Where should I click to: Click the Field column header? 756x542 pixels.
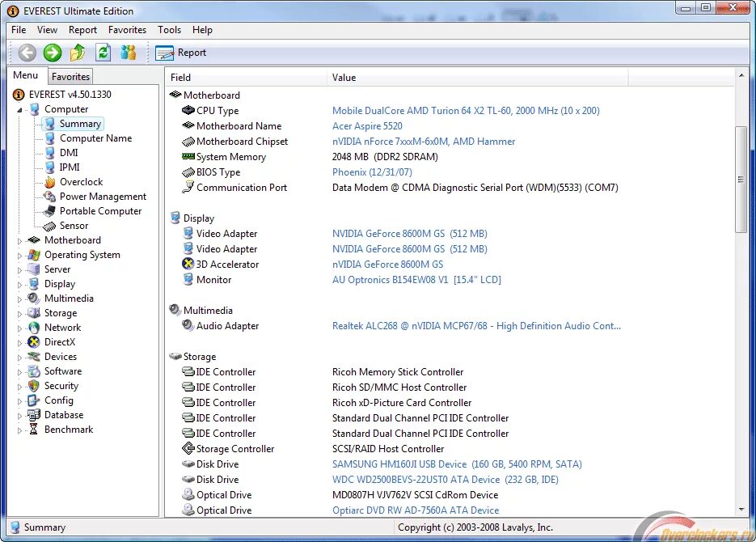pos(246,77)
